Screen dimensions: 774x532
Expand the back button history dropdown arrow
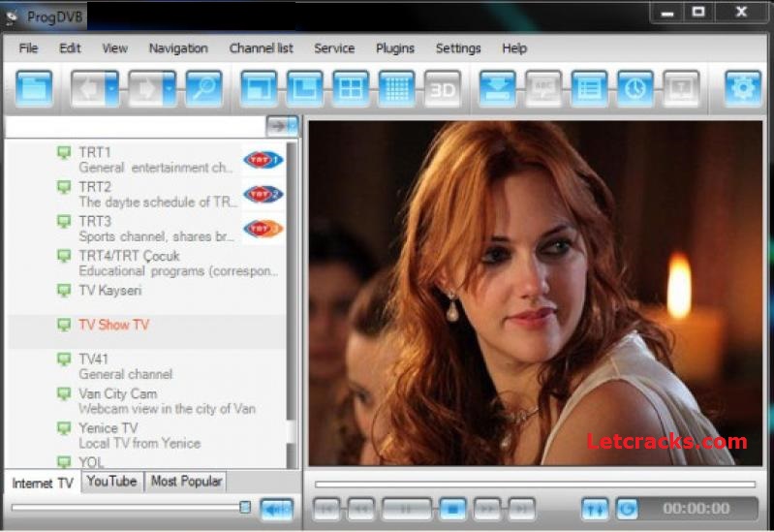[x=113, y=89]
